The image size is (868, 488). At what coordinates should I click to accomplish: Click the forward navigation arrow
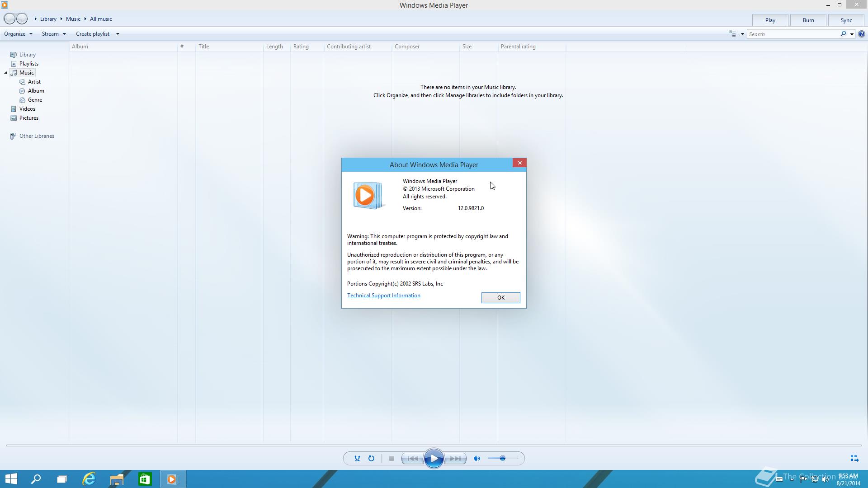pos(22,19)
